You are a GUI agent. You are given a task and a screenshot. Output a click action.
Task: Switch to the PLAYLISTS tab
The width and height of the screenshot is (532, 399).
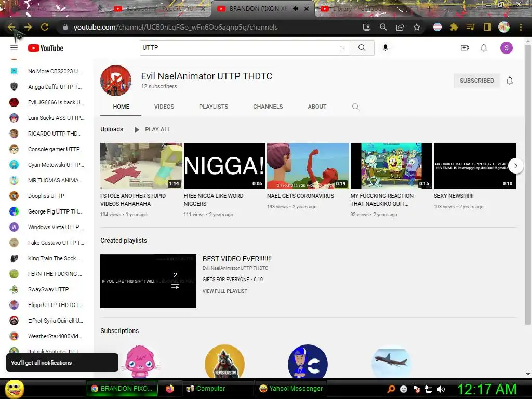(x=214, y=107)
